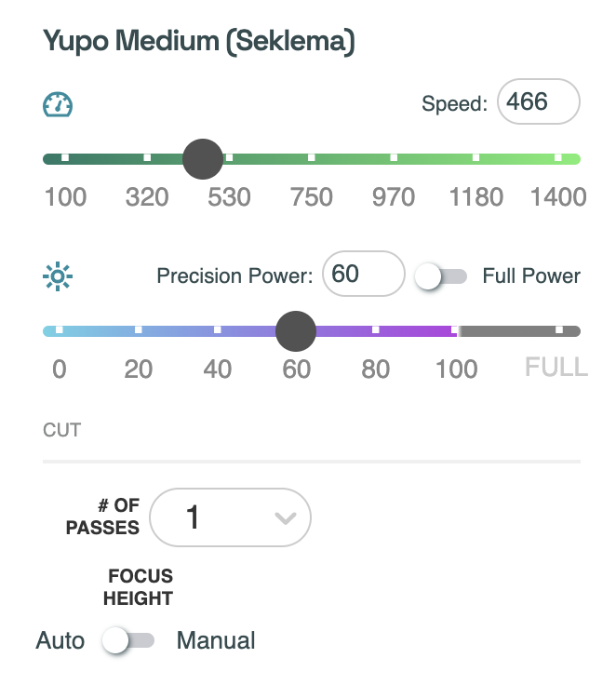The width and height of the screenshot is (616, 698).
Task: Click the Precision Power input field
Action: tap(363, 275)
